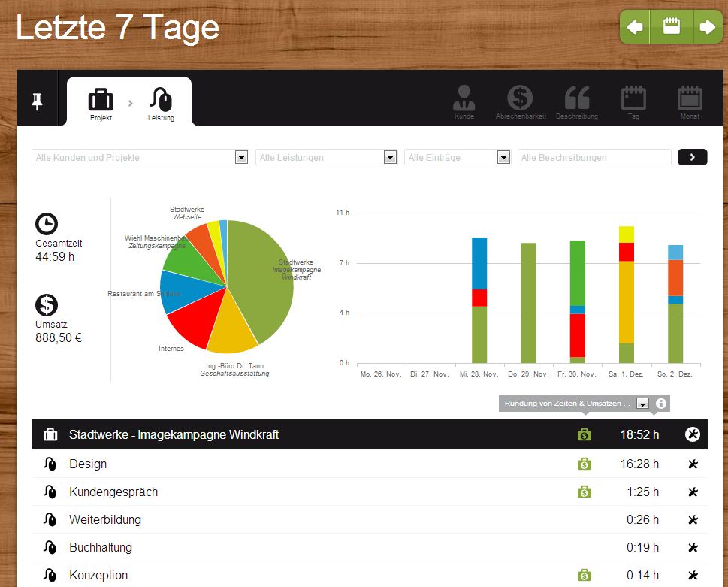
Task: Select the Leistung grouping tab
Action: click(x=161, y=104)
